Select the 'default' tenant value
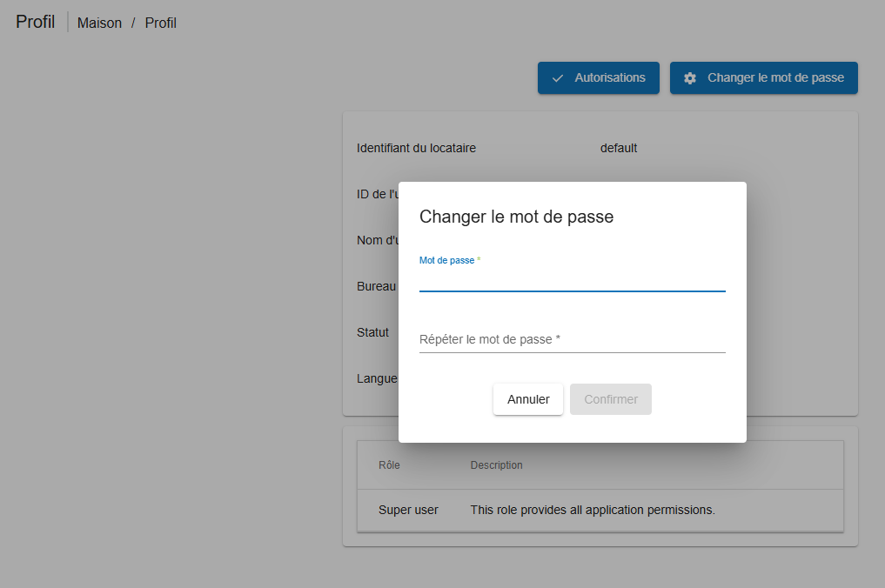The width and height of the screenshot is (885, 588). tap(619, 148)
